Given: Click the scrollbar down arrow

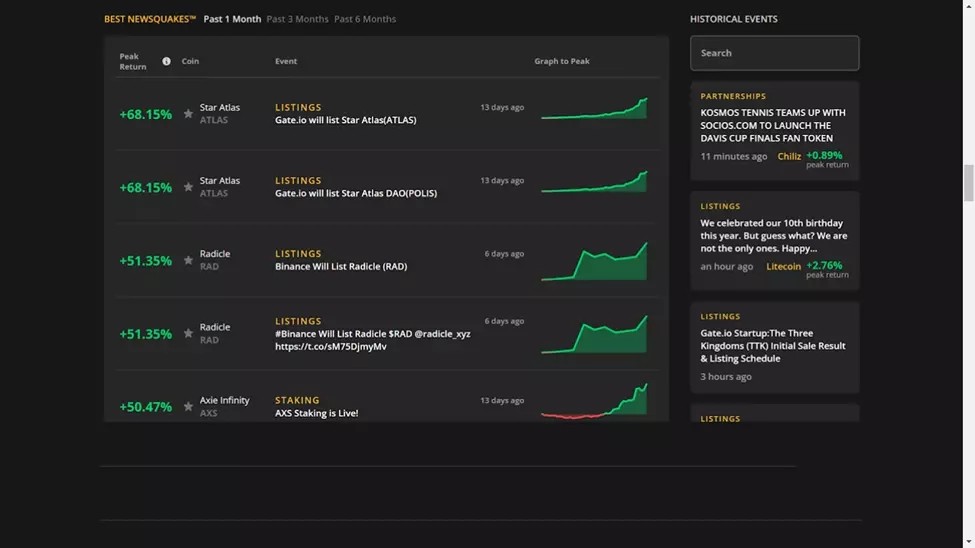Looking at the screenshot, I should tap(968, 542).
